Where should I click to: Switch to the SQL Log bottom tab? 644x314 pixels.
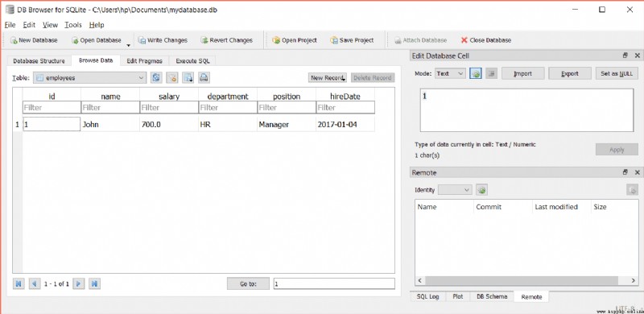(427, 296)
